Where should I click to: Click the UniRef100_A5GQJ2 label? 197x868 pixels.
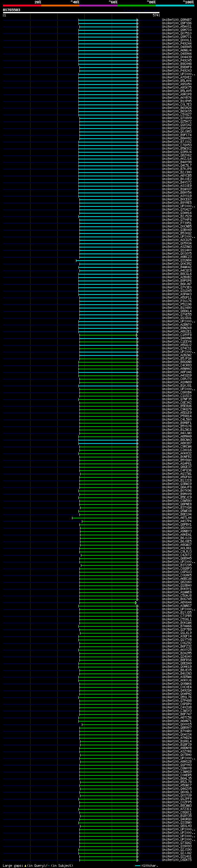(177, 345)
